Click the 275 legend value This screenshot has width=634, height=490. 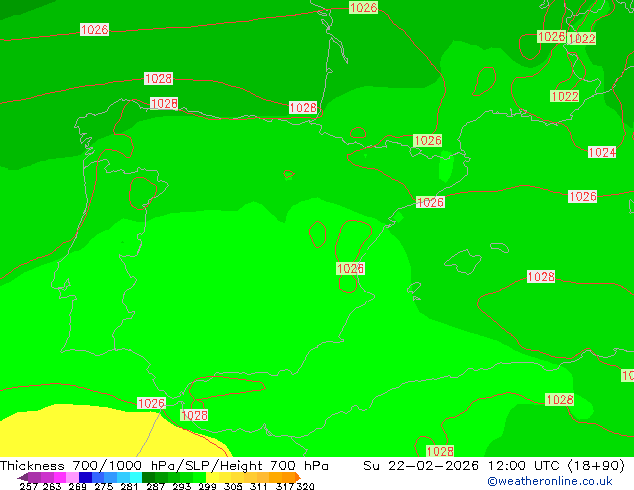[104, 486]
